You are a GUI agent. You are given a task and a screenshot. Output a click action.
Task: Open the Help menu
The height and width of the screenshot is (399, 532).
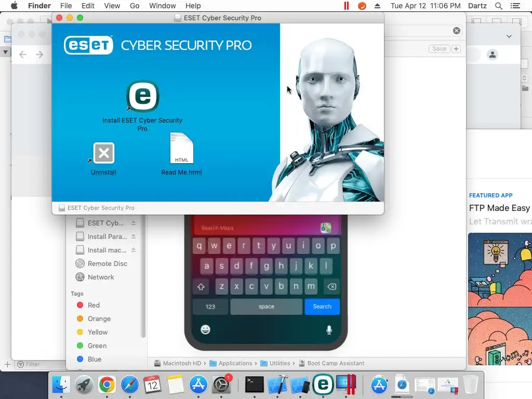tap(193, 6)
